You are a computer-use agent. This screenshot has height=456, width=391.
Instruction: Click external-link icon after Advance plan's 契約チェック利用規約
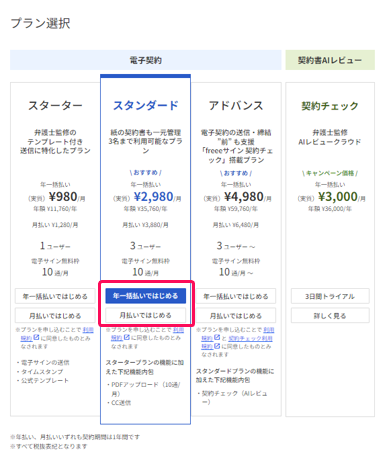[x=217, y=346]
